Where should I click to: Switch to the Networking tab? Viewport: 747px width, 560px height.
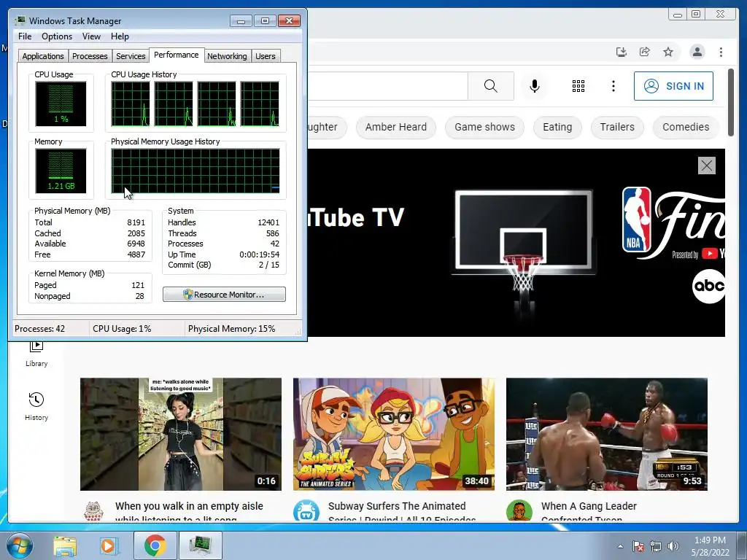tap(227, 56)
